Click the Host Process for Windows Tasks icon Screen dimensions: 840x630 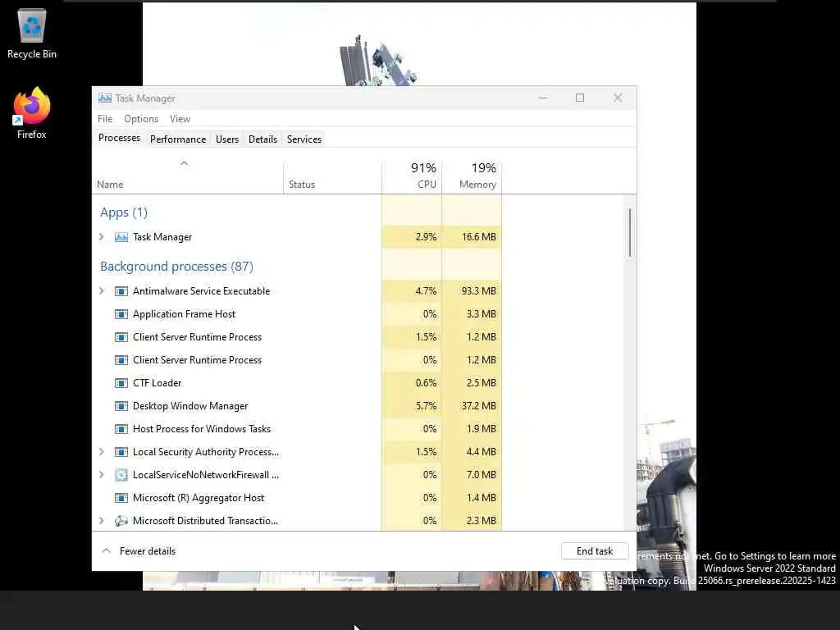(x=121, y=429)
